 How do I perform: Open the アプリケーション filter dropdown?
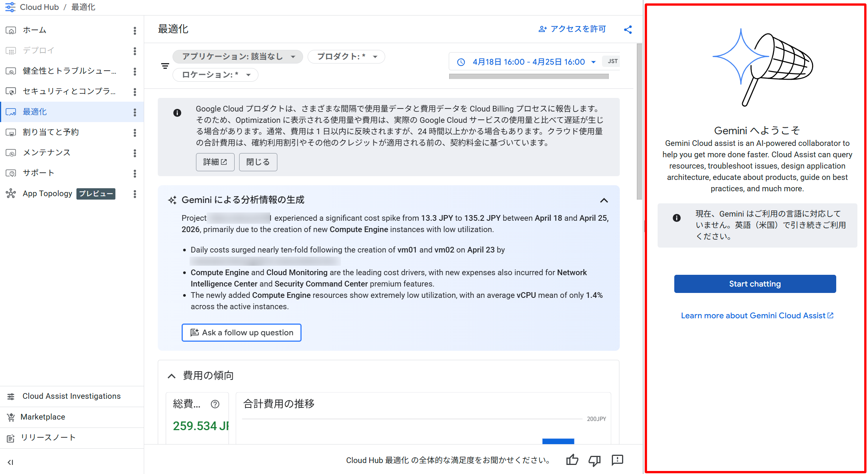coord(238,57)
